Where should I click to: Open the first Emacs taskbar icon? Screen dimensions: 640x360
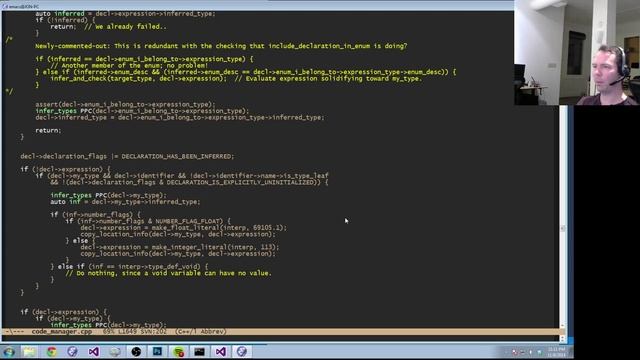73,351
